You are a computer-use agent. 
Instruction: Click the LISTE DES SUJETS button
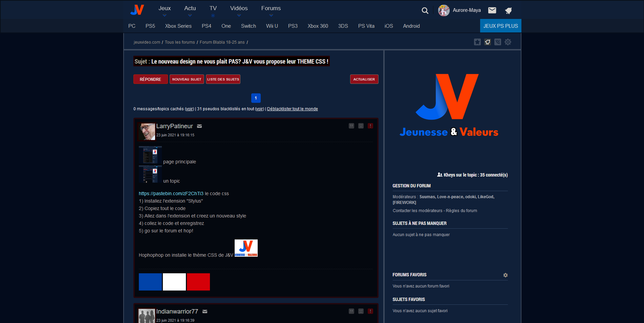click(x=223, y=79)
